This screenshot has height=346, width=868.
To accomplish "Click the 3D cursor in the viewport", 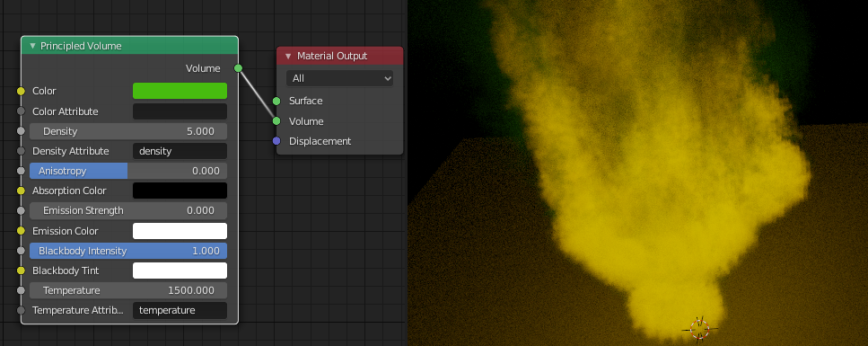I will point(700,329).
